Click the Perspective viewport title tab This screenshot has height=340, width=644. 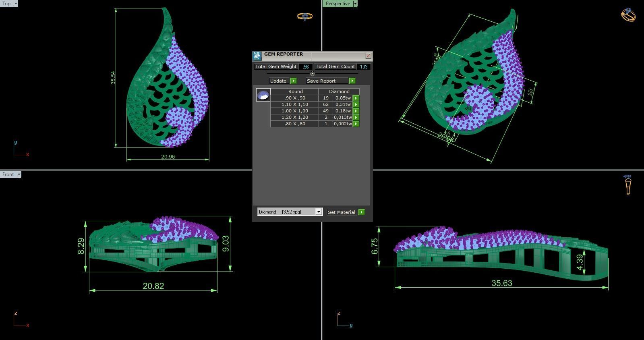pos(338,4)
